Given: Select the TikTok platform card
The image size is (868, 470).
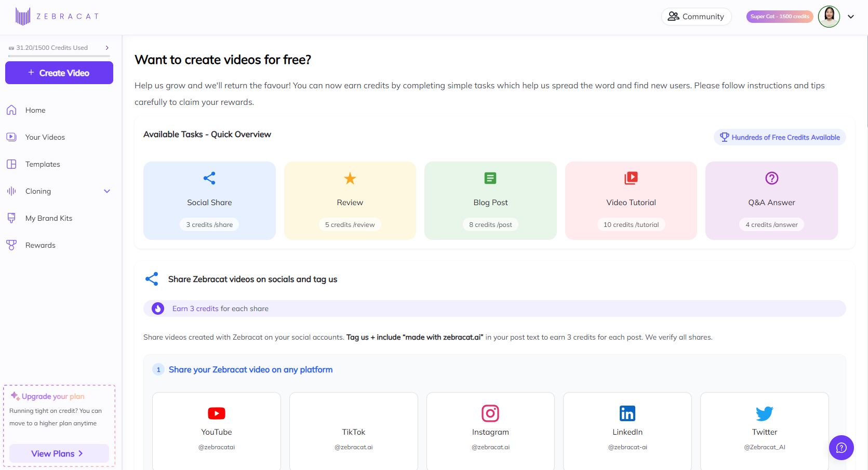Looking at the screenshot, I should click(x=354, y=431).
